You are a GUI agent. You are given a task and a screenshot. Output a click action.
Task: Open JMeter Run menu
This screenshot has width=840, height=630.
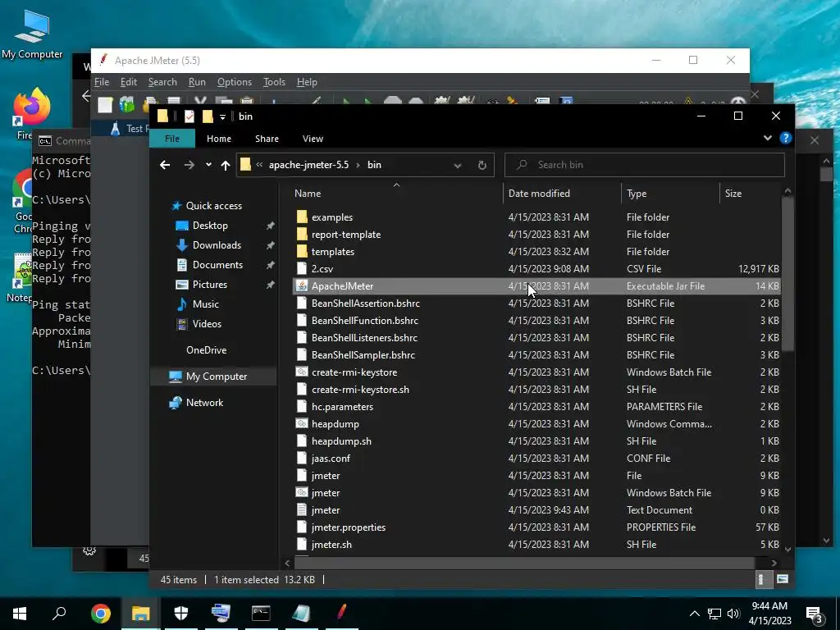click(197, 82)
